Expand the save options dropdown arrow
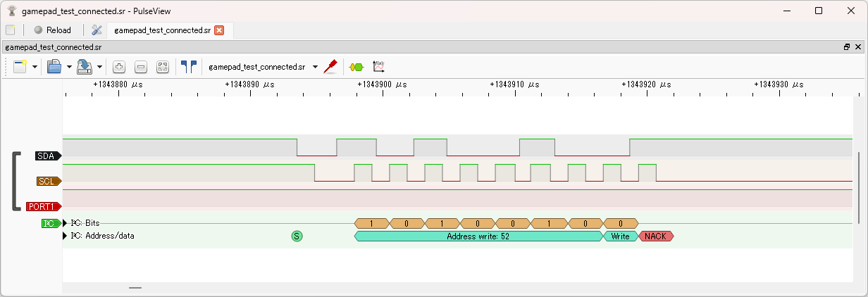Viewport: 868px width, 297px height. tap(100, 67)
